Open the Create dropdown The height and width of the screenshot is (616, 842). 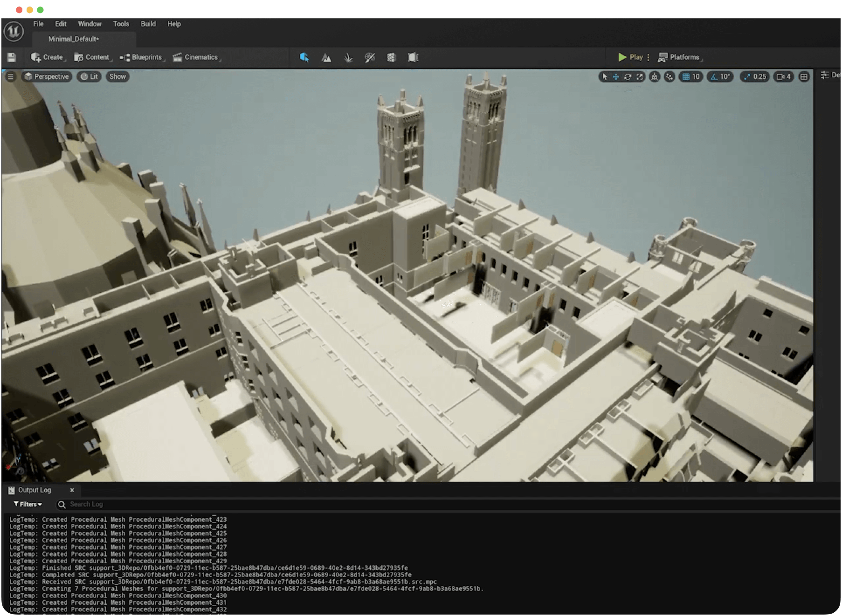coord(48,57)
